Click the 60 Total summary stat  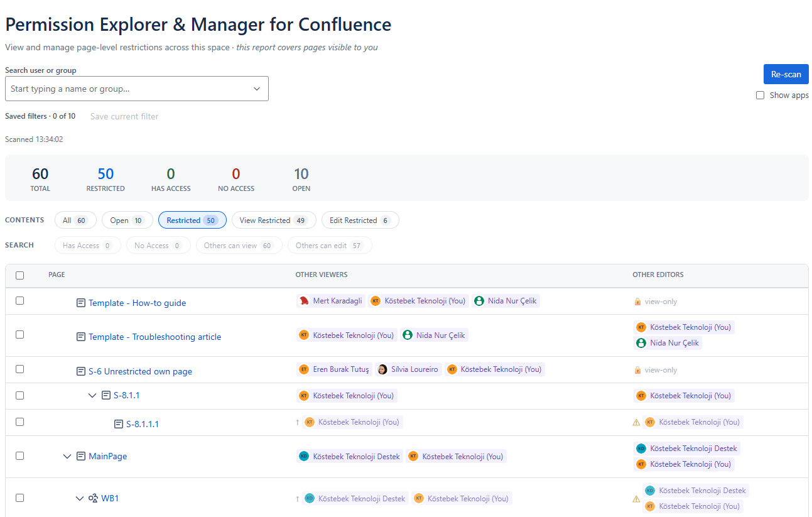pos(40,179)
